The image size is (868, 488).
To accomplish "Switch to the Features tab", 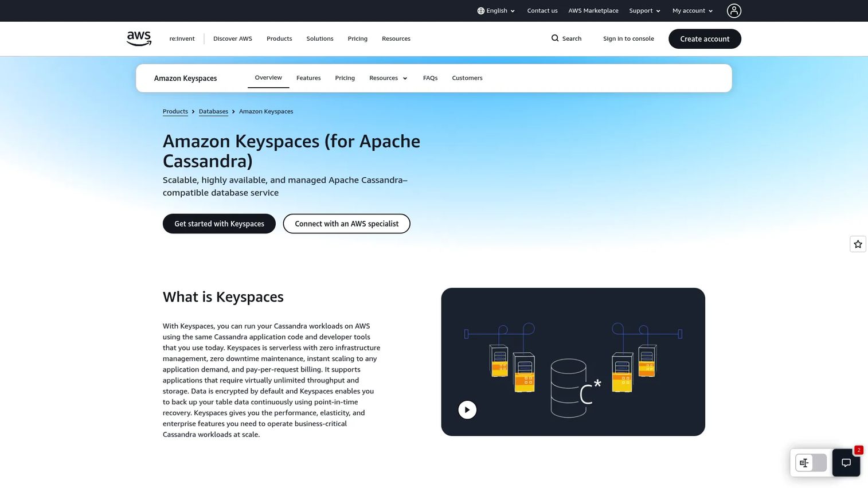I will [x=308, y=78].
